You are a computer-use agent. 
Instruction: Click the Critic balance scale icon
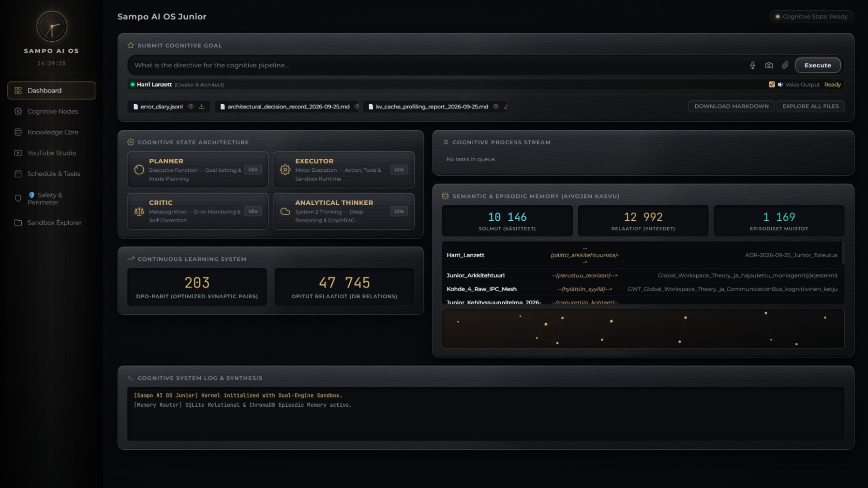[x=139, y=212]
